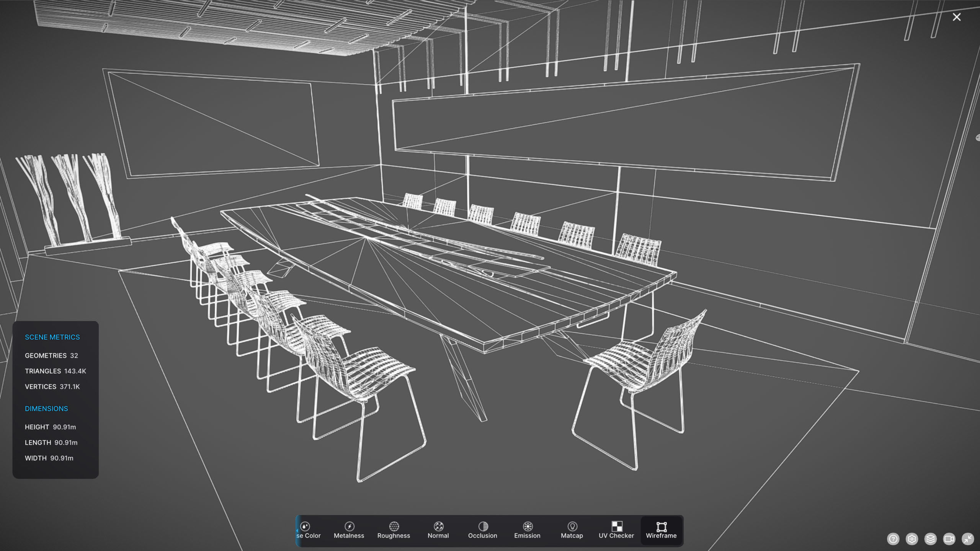Open the help question mark button

point(893,539)
